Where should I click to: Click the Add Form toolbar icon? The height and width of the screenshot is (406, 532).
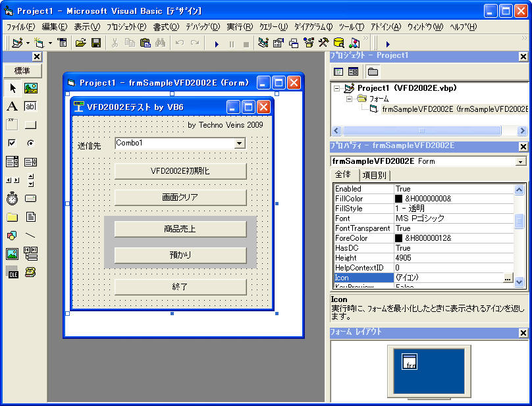pyautogui.click(x=39, y=43)
